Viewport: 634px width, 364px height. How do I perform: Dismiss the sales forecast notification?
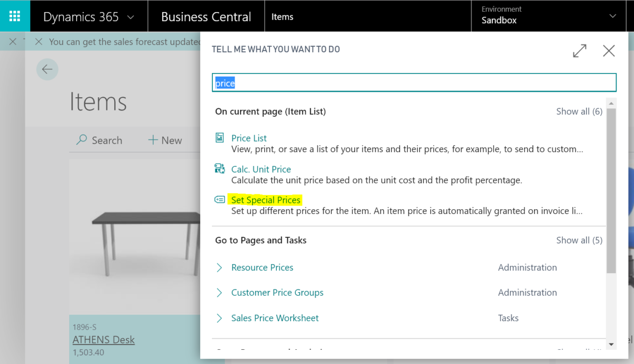(39, 42)
